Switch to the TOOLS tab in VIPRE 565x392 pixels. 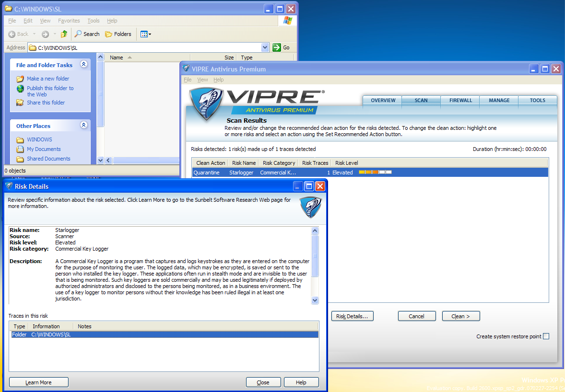pyautogui.click(x=537, y=101)
